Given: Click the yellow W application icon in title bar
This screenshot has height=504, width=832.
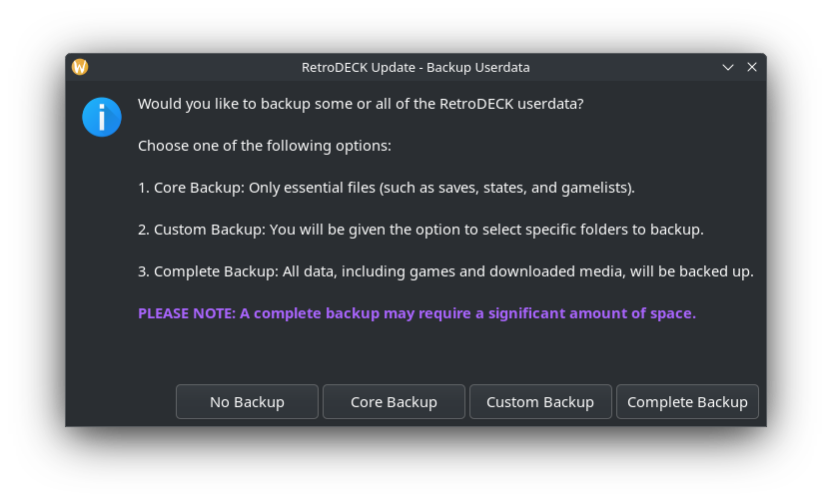Looking at the screenshot, I should (80, 67).
